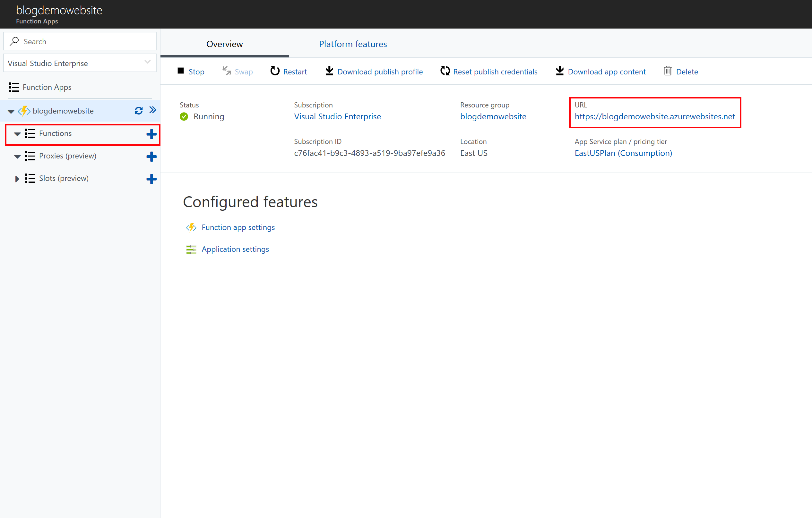Open the Visual Studio Enterprise subscription link
Screen dimensions: 812x518
coord(338,117)
